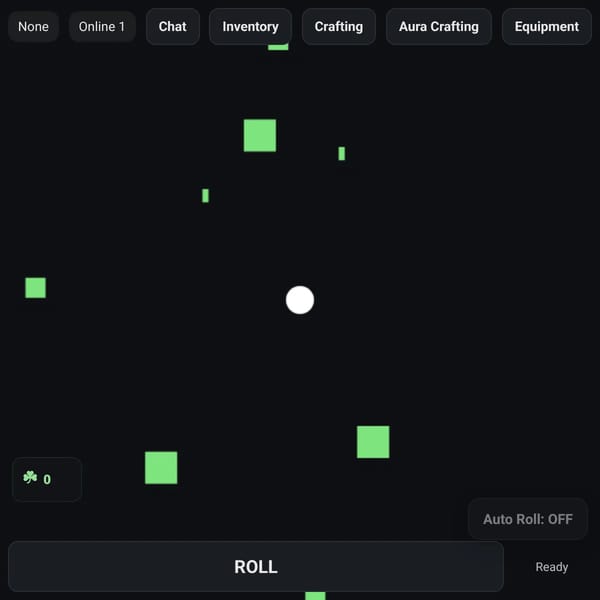Click the large green square nearest the luck counter
Viewport: 600px width, 600px height.
tap(161, 468)
